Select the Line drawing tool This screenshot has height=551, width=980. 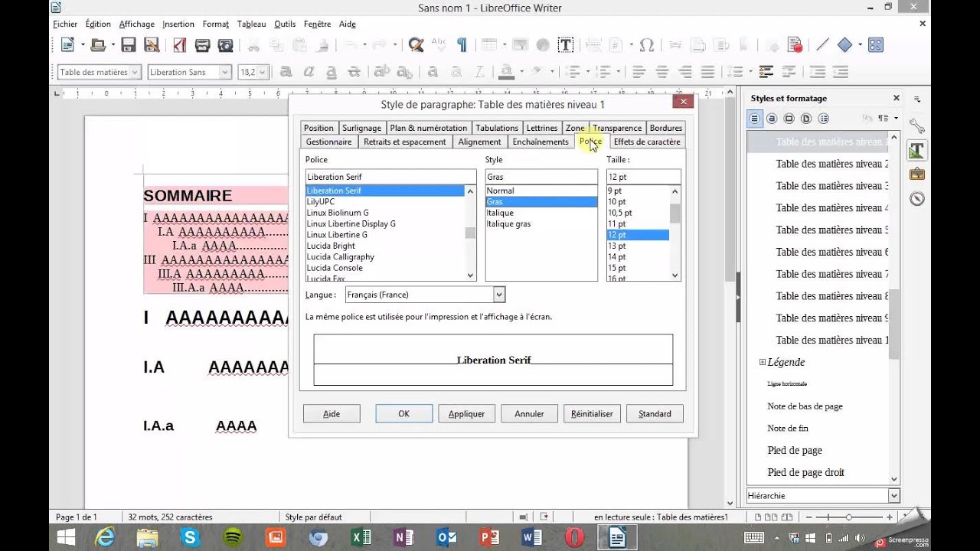pos(822,45)
